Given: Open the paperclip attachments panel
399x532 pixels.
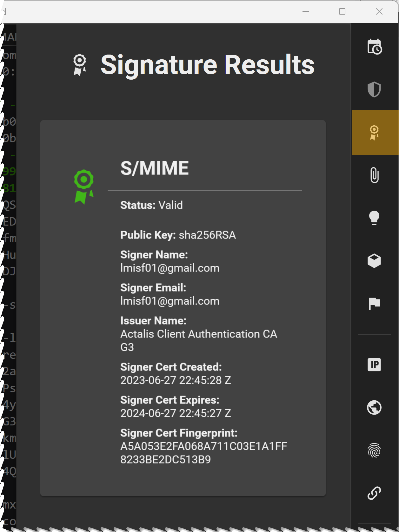Looking at the screenshot, I should coord(375,175).
